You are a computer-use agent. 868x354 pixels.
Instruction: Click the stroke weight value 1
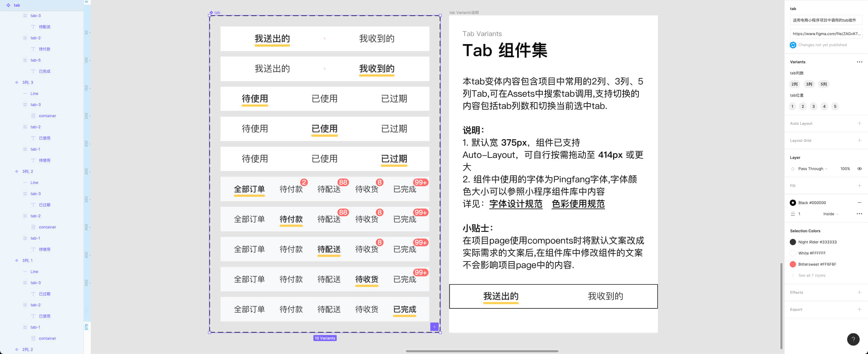(799, 214)
